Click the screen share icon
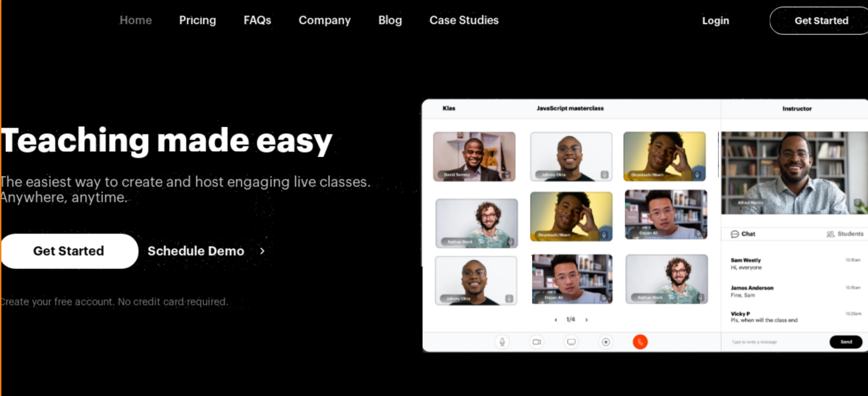This screenshot has width=868, height=396. pyautogui.click(x=571, y=342)
